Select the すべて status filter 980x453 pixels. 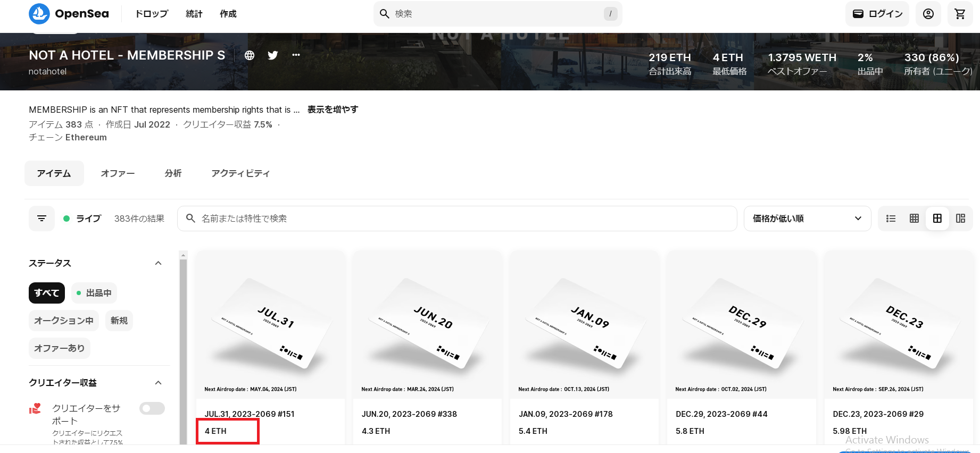47,293
